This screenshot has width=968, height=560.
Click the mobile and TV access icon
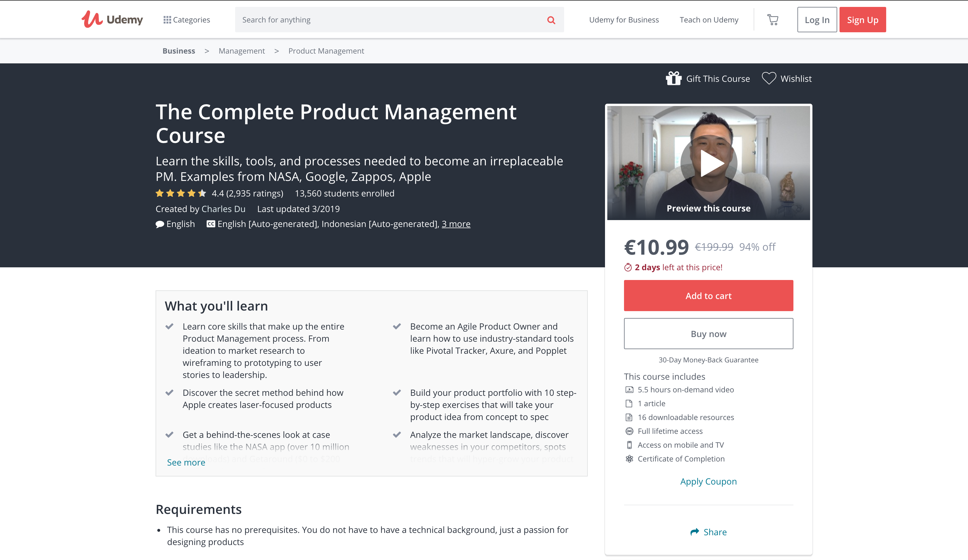[629, 445]
